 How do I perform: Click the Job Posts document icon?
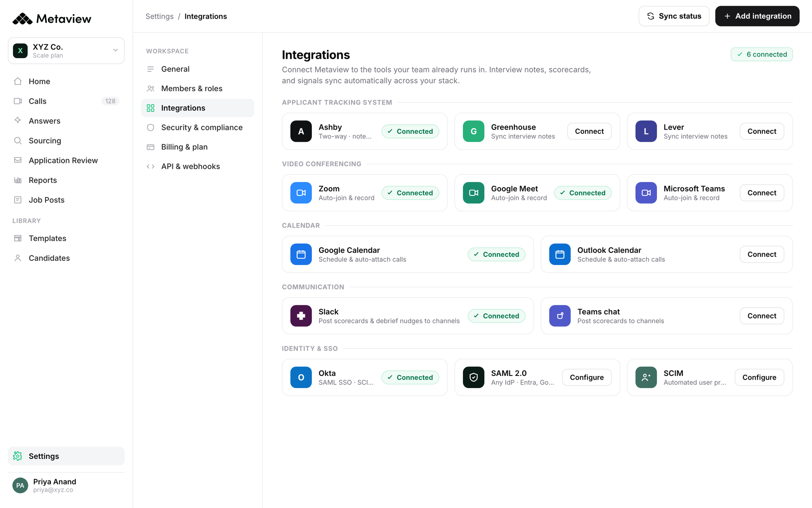18,200
